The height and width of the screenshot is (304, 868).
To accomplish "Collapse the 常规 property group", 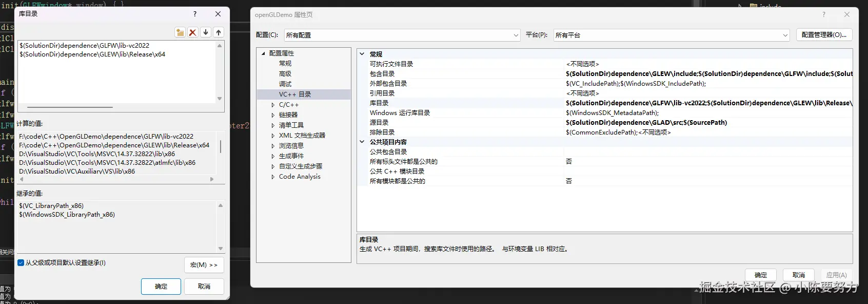I will pyautogui.click(x=362, y=54).
